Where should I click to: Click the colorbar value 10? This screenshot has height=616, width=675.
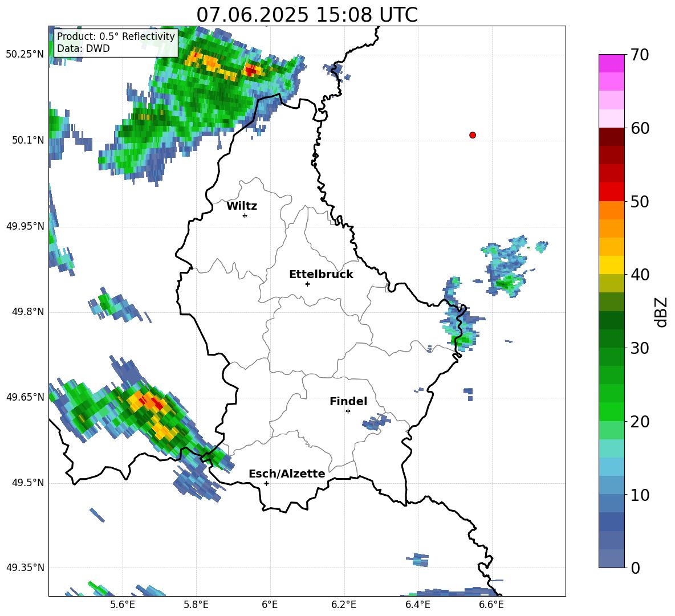click(x=640, y=495)
